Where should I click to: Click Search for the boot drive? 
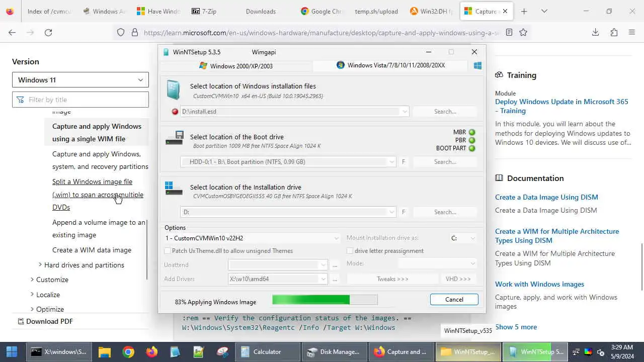(445, 162)
